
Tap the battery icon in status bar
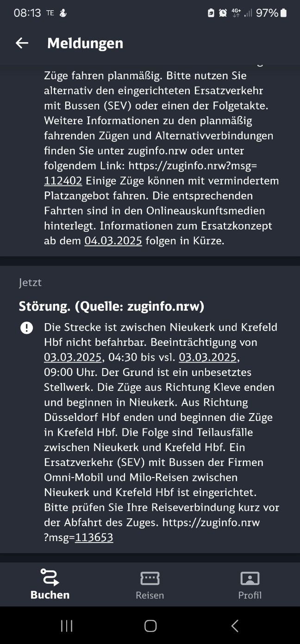284,13
